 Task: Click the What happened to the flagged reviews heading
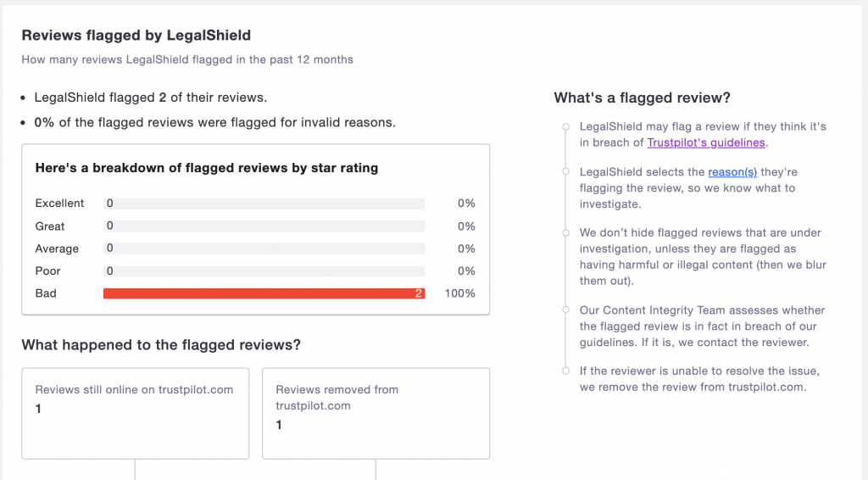point(161,345)
